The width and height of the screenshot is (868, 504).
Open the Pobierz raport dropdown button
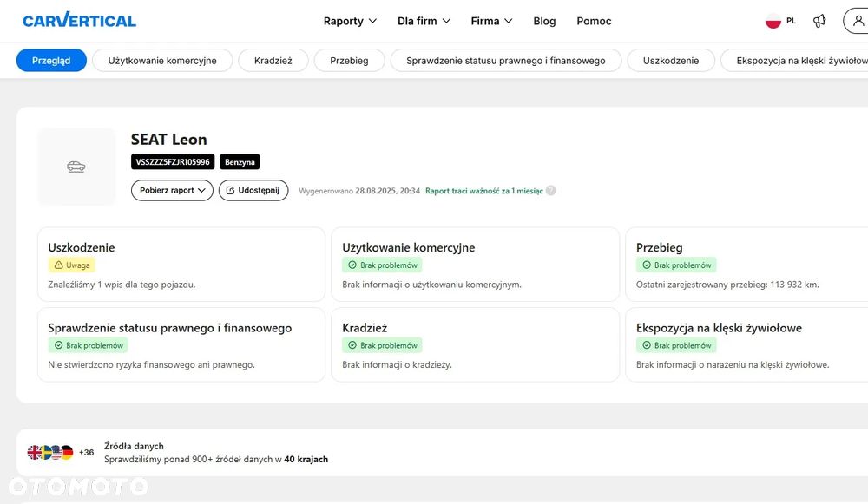tap(172, 190)
